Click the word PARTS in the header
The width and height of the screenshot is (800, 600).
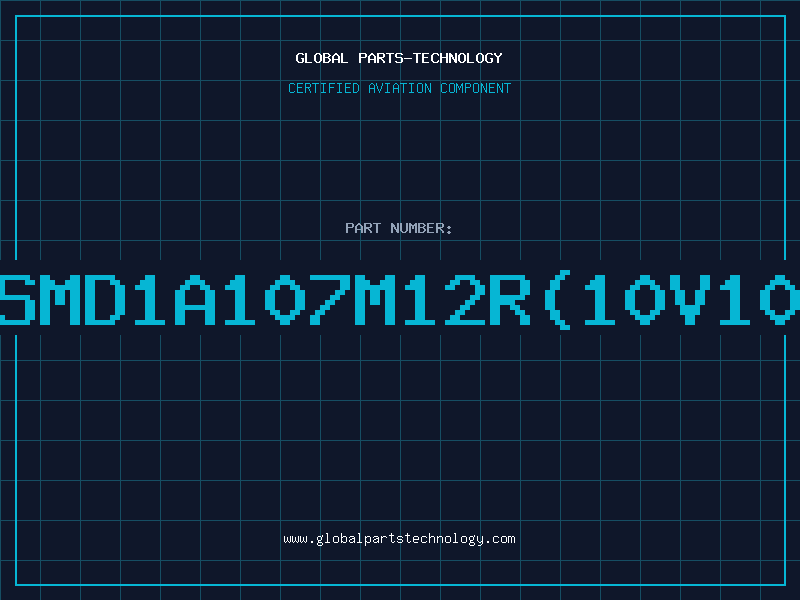point(382,58)
